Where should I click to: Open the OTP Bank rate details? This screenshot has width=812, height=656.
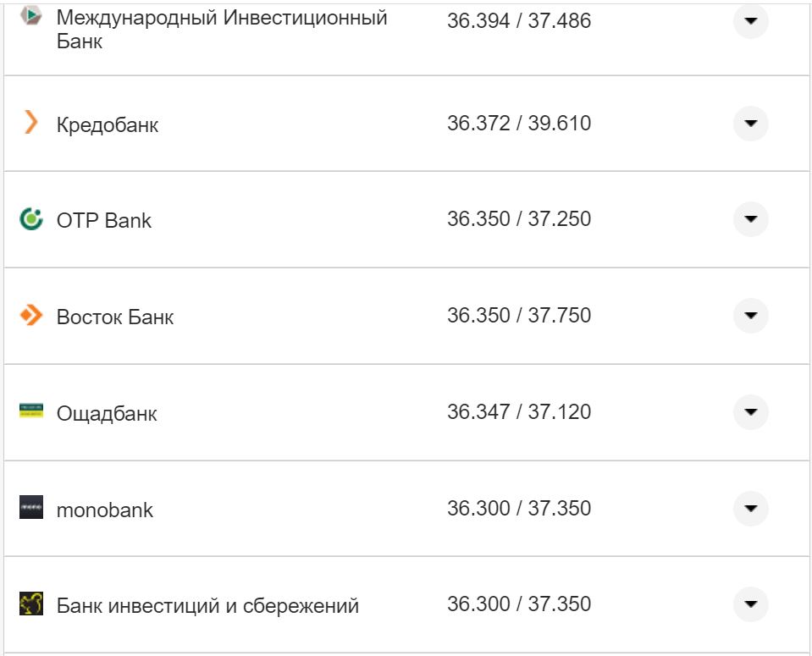tap(750, 219)
